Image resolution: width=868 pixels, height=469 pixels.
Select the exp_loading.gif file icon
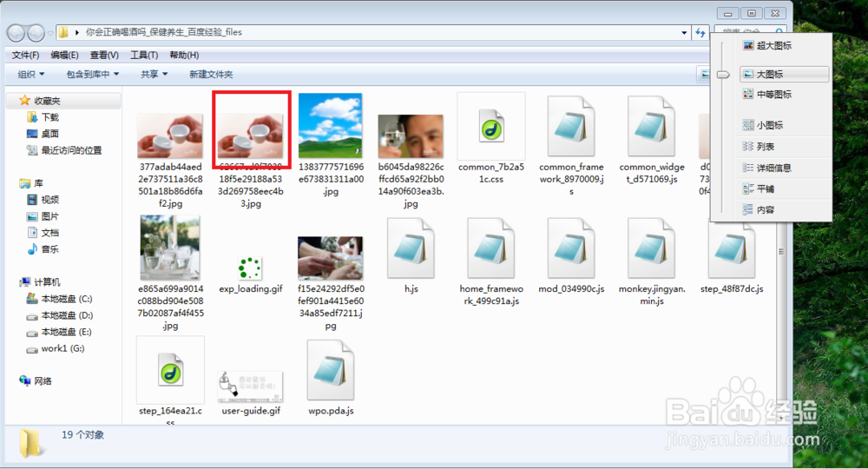(250, 268)
